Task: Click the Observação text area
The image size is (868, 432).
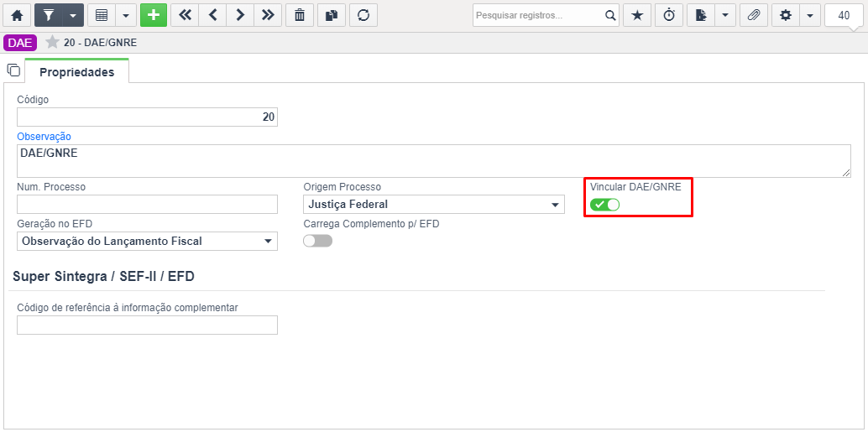Action: pos(434,161)
